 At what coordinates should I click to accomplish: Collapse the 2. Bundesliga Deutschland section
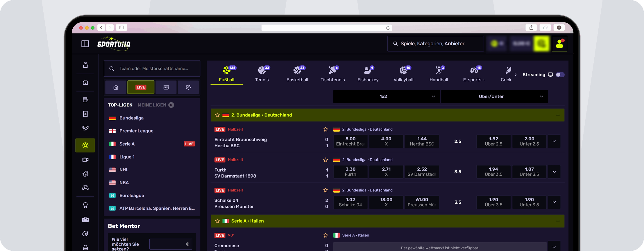[x=558, y=115]
